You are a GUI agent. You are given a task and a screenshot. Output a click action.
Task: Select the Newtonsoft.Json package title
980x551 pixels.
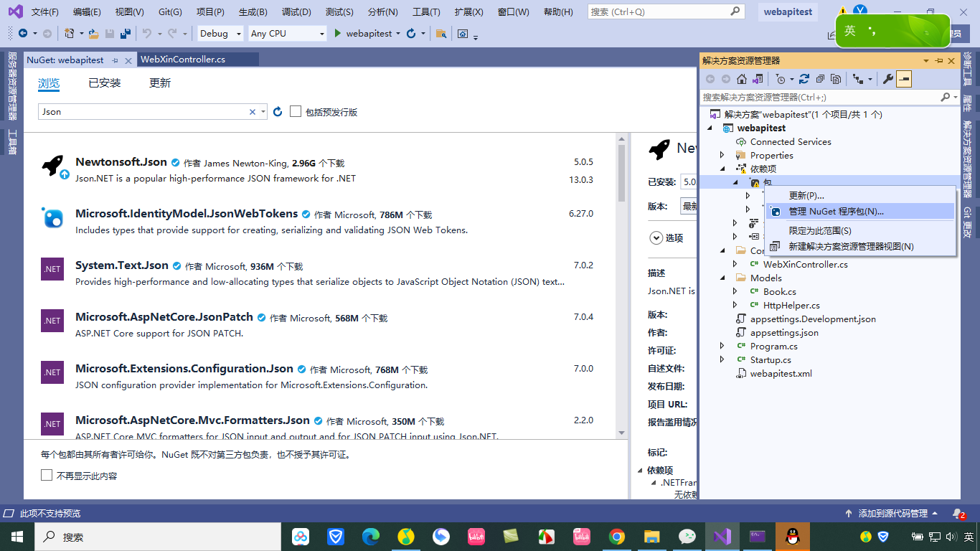pyautogui.click(x=121, y=162)
